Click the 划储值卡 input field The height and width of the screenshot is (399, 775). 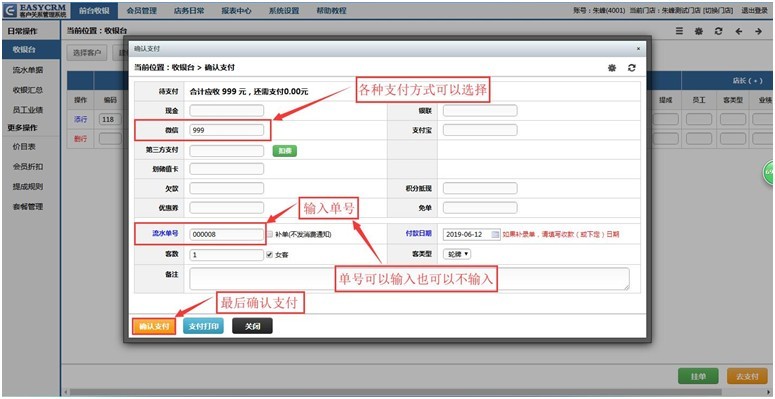[227, 169]
